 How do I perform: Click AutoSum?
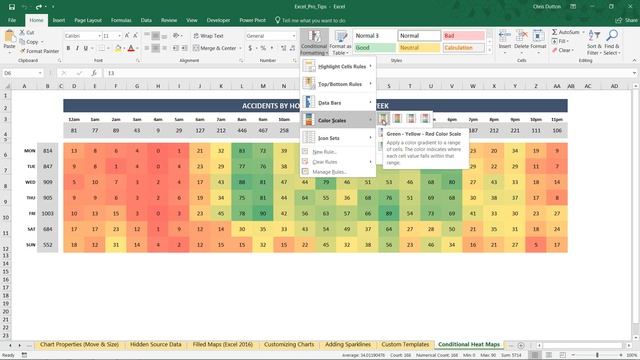click(x=566, y=32)
